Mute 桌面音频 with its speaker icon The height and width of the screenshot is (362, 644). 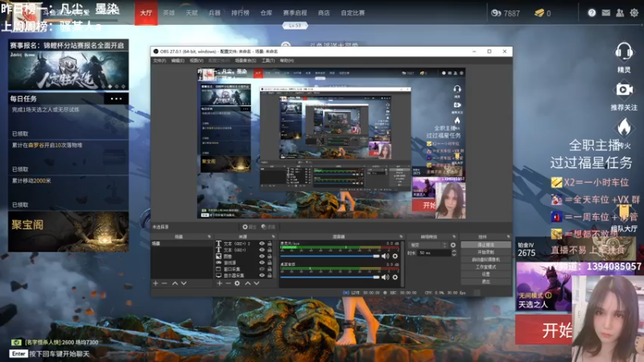[x=385, y=277]
